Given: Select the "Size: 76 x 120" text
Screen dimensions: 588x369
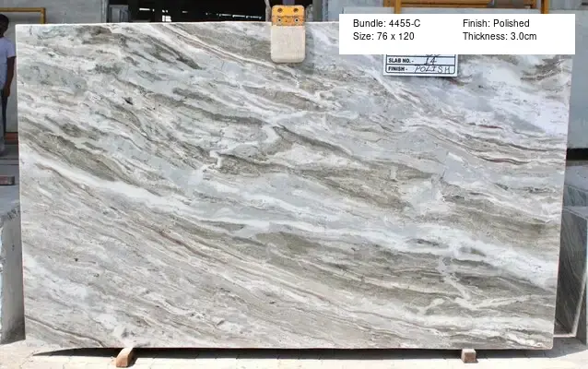Looking at the screenshot, I should tap(384, 37).
